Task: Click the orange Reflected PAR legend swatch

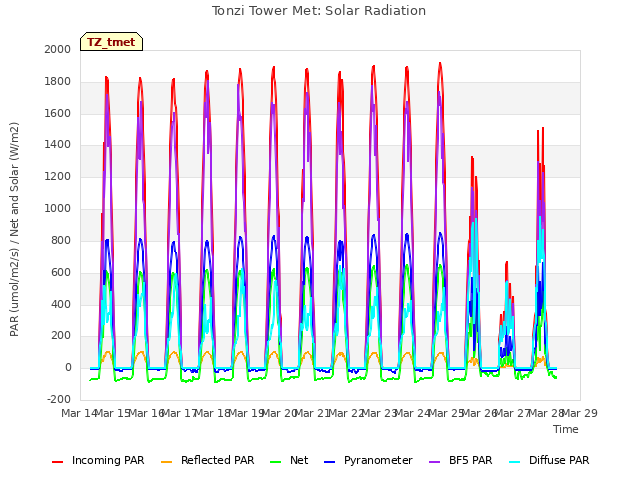Action: tap(167, 462)
